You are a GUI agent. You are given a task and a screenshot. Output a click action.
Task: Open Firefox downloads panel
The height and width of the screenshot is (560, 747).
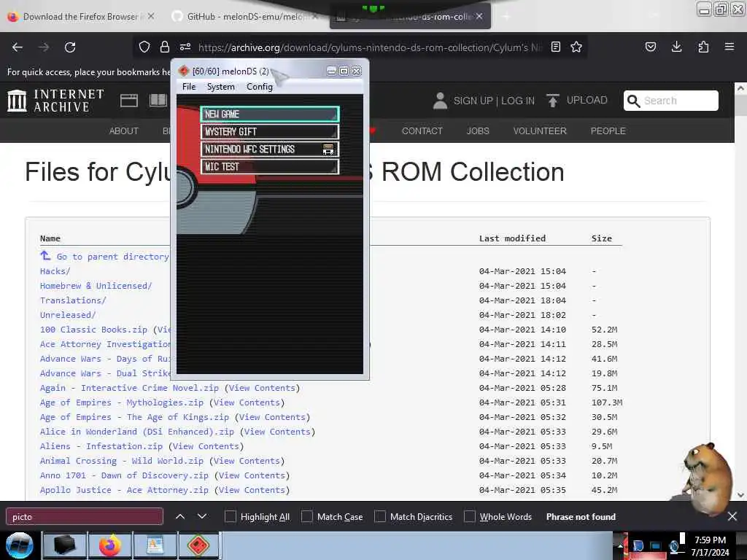(x=676, y=47)
